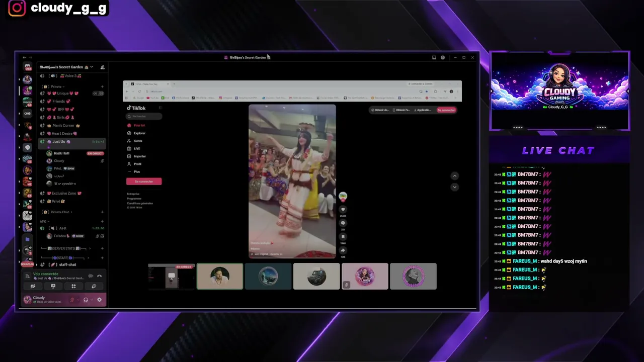The image size is (644, 362).
Task: Open the staff-chat text channel
Action: click(72, 264)
